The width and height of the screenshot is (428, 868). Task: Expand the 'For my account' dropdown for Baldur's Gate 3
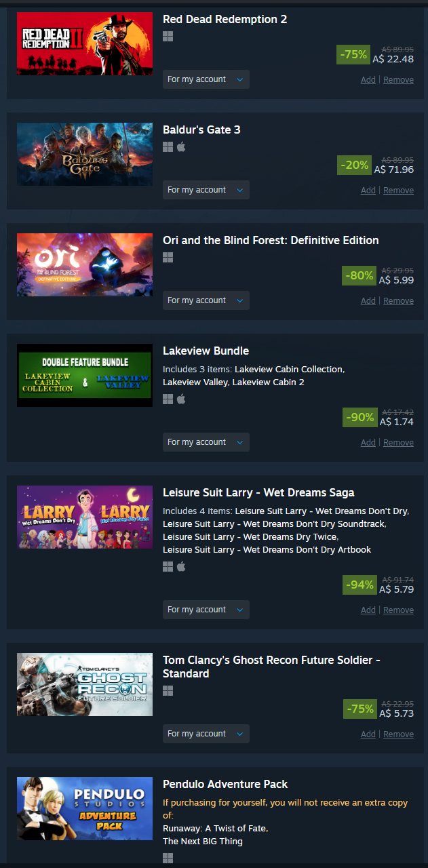[x=206, y=190]
